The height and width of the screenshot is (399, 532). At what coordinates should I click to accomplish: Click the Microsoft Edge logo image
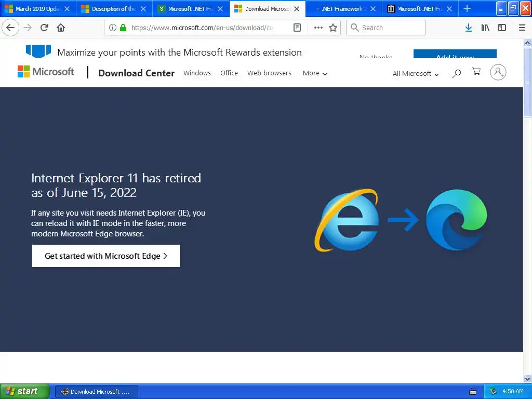coord(456,220)
